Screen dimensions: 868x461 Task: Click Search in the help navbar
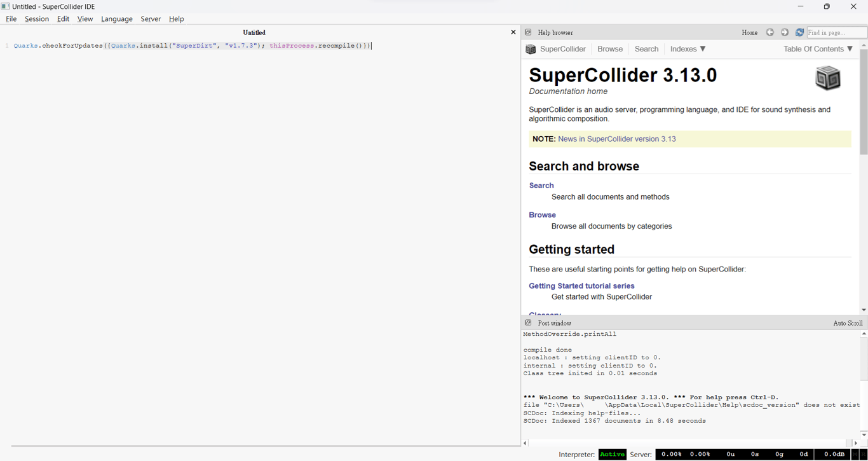click(x=646, y=49)
